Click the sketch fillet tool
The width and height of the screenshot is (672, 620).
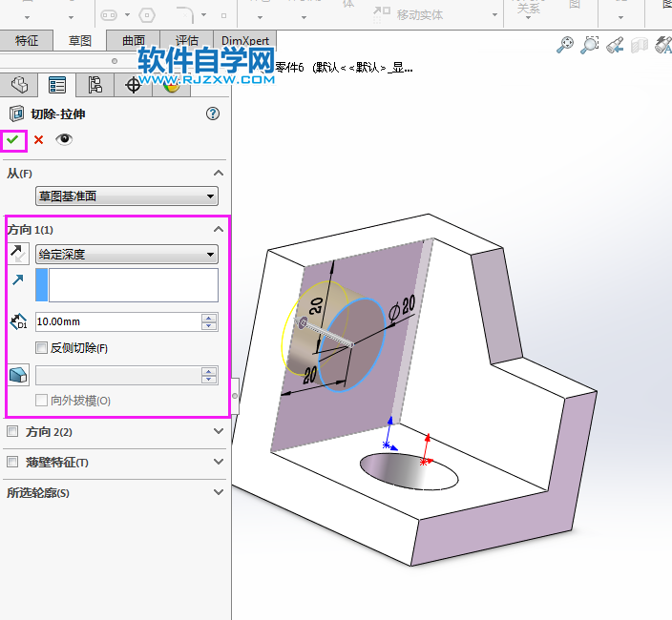pos(185,14)
